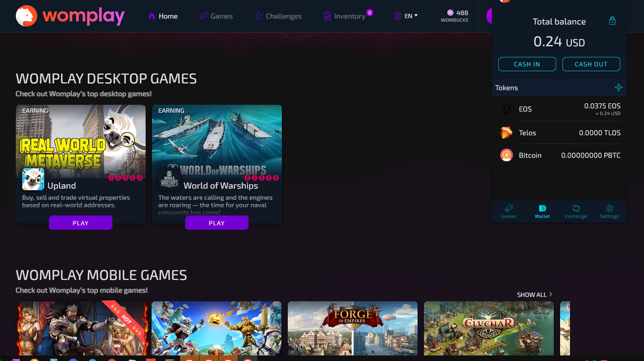Click the Games controller icon in navbar

(x=204, y=16)
